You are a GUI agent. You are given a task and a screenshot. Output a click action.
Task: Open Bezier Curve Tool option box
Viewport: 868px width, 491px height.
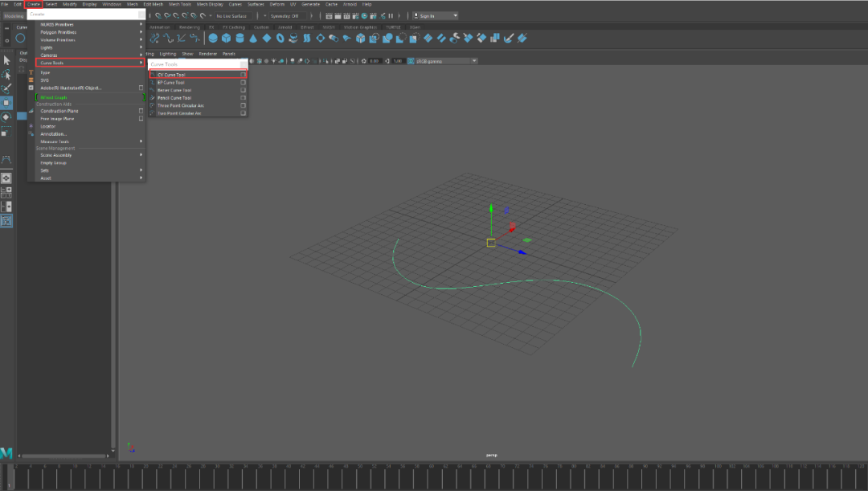click(x=243, y=90)
